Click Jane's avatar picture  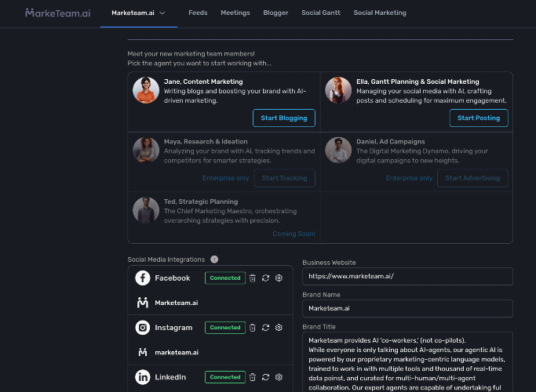click(146, 90)
